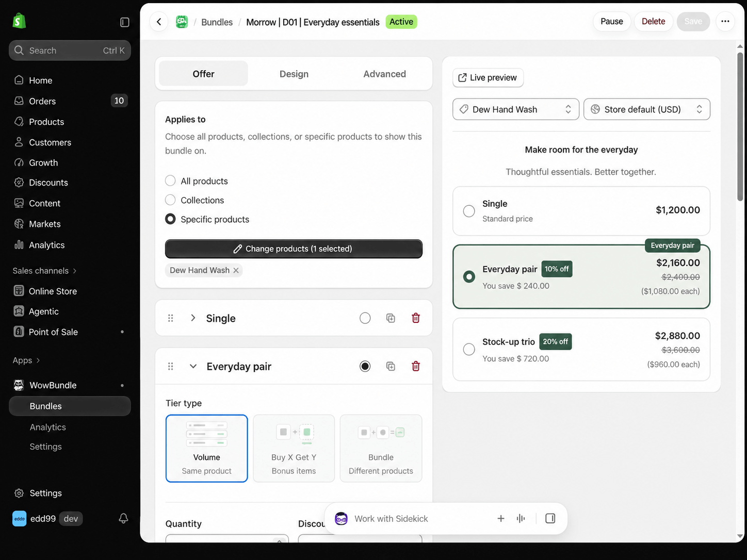This screenshot has height=560, width=747.
Task: Duplicate the Single tier
Action: (391, 318)
